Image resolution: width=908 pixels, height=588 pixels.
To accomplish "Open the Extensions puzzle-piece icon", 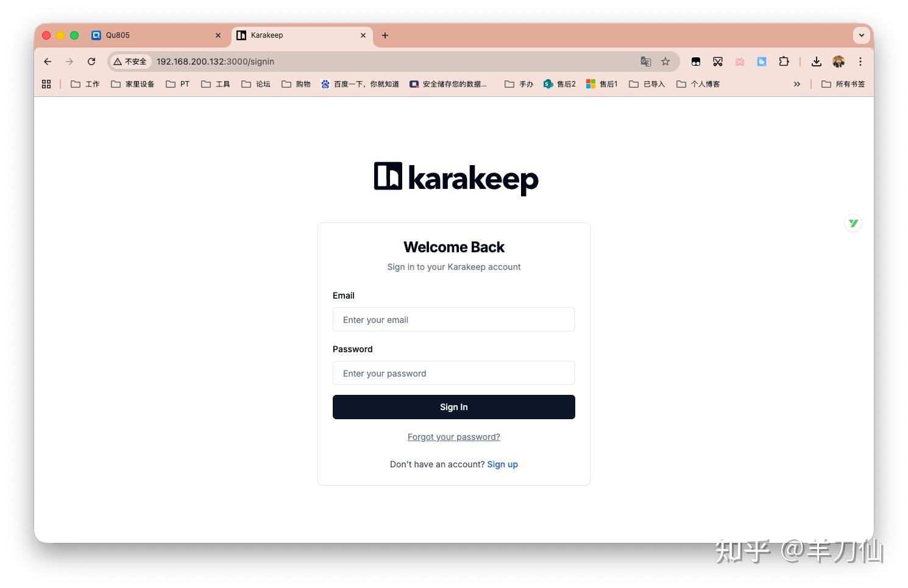I will tap(784, 62).
